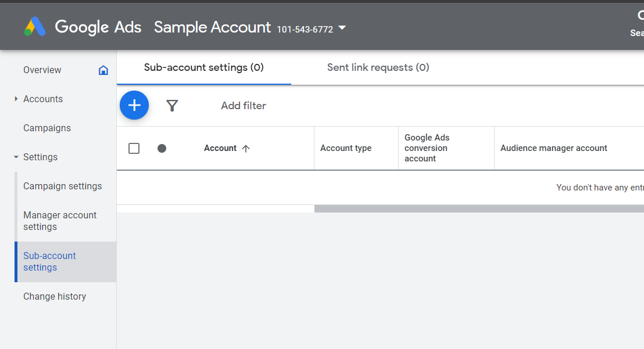Select Settings in the sidebar
The height and width of the screenshot is (349, 644).
pyautogui.click(x=40, y=157)
